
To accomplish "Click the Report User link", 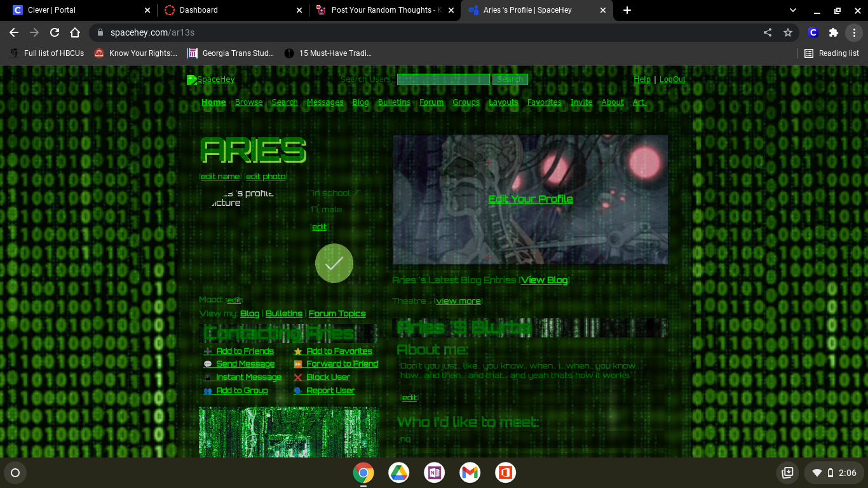I will (x=330, y=391).
